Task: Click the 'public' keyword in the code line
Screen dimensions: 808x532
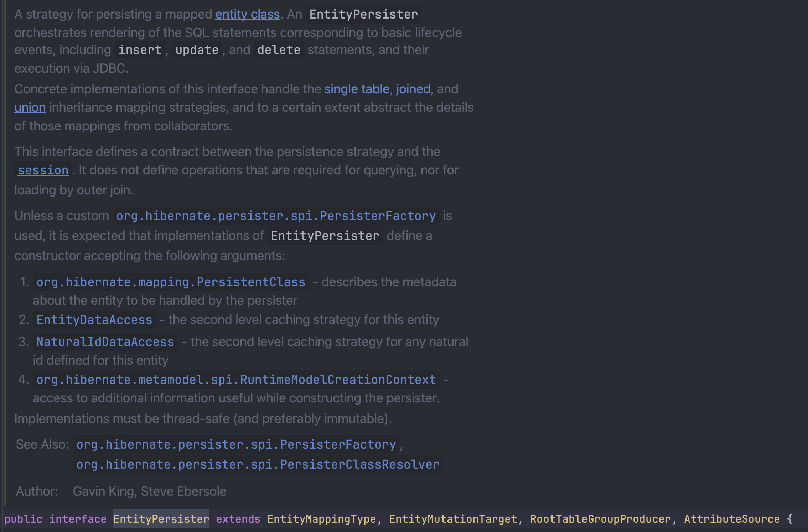Action: click(x=23, y=519)
